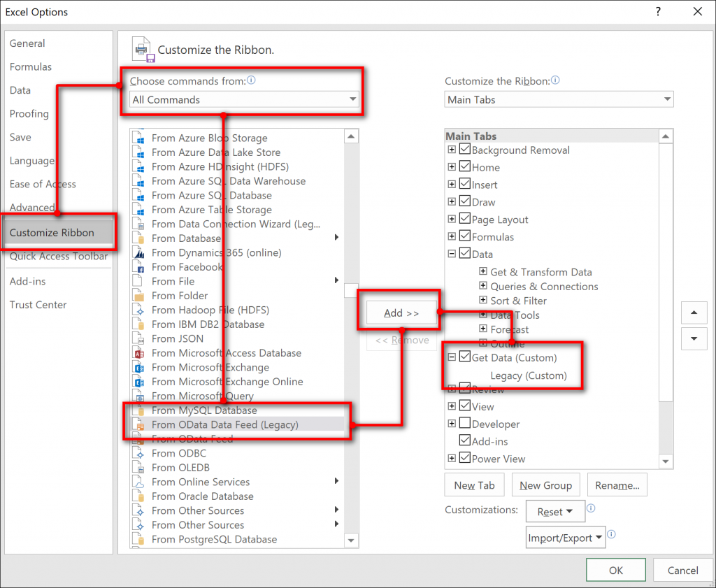Click the Help question mark icon
The height and width of the screenshot is (588, 716).
click(658, 12)
